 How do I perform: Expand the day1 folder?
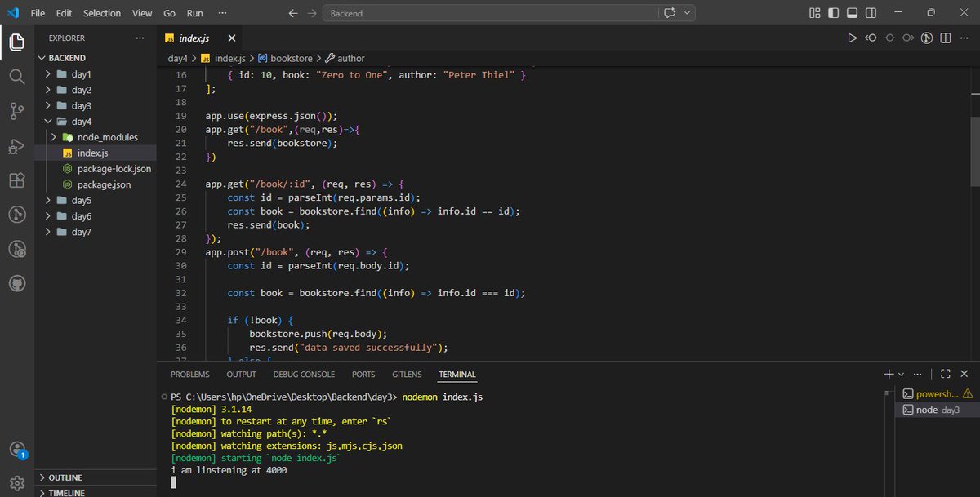[x=95, y=74]
